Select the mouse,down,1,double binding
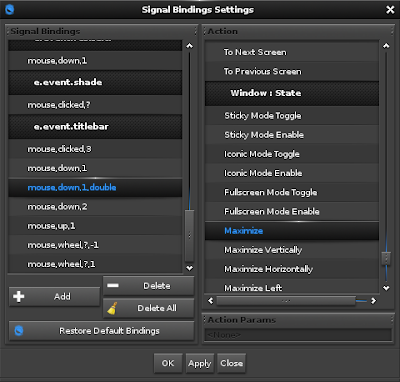 point(95,187)
